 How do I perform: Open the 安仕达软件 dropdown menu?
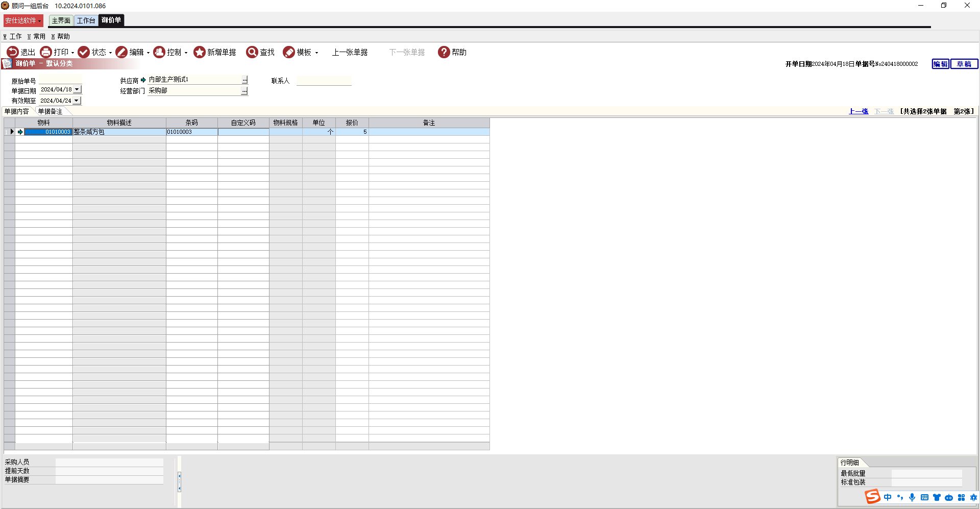[x=23, y=20]
